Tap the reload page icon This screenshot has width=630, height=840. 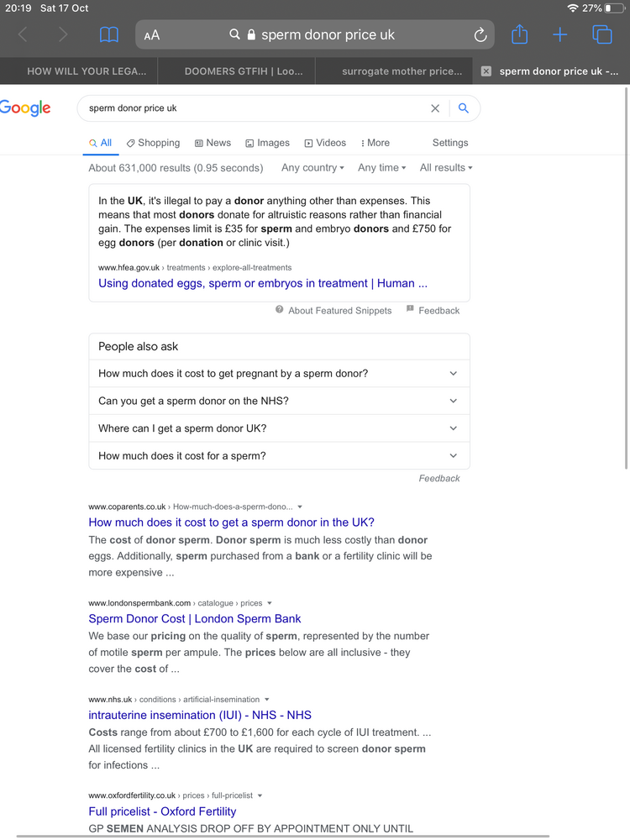(x=480, y=34)
